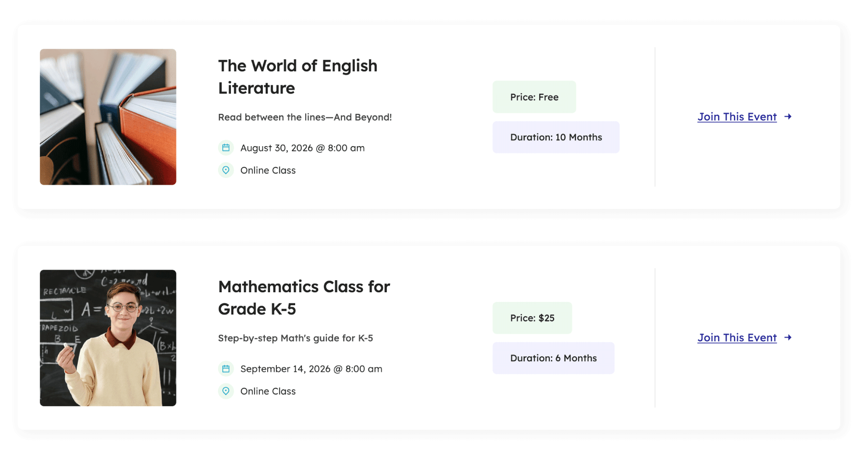Click The World of English Literature title

tap(297, 77)
